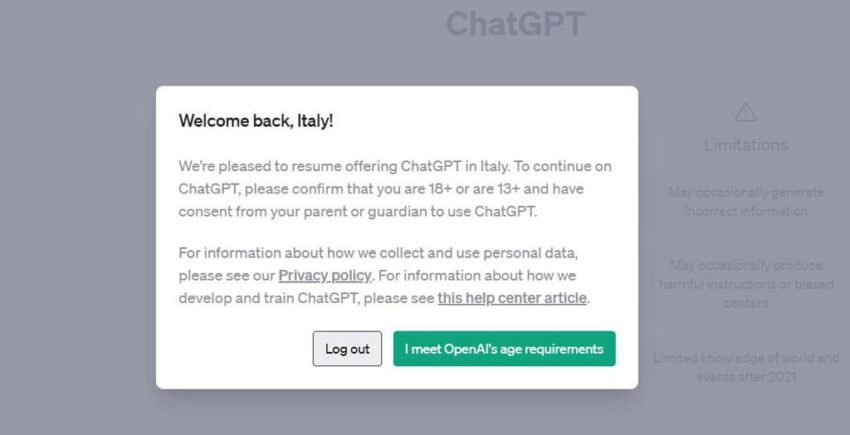Confirm with I meet OpenAI's age requirements
850x435 pixels.
pos(504,349)
